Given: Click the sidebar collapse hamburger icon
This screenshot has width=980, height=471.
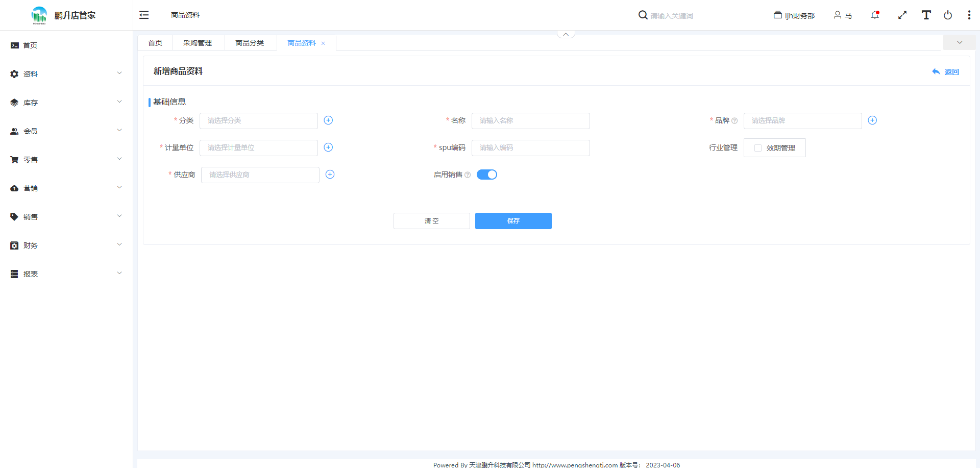Looking at the screenshot, I should tap(144, 15).
